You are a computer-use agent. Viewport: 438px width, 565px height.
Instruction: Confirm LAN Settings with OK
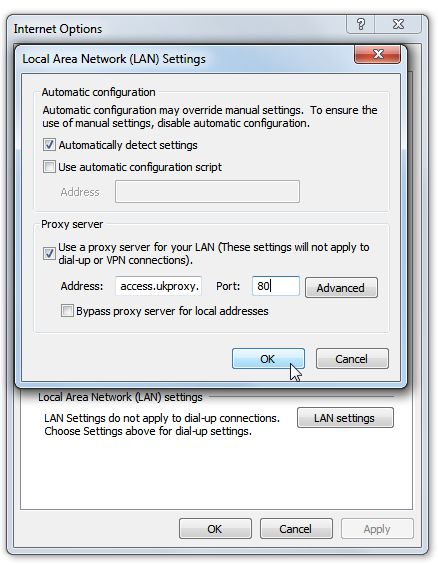tap(268, 359)
